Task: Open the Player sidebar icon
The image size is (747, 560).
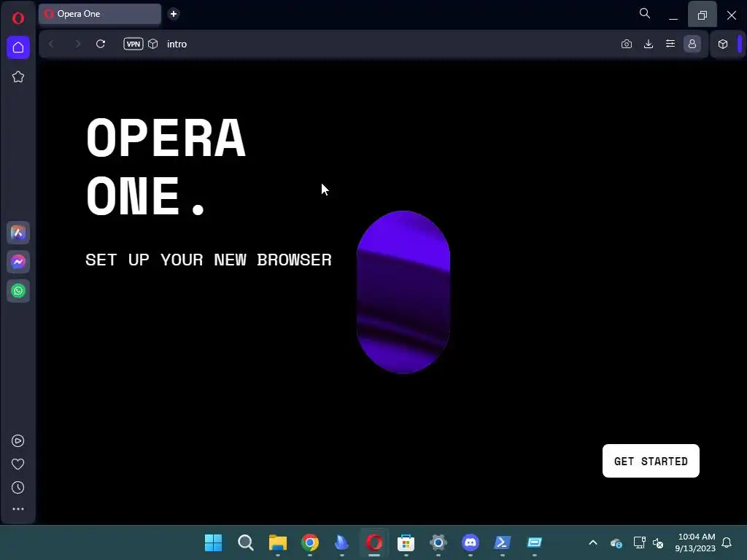Action: (18, 441)
